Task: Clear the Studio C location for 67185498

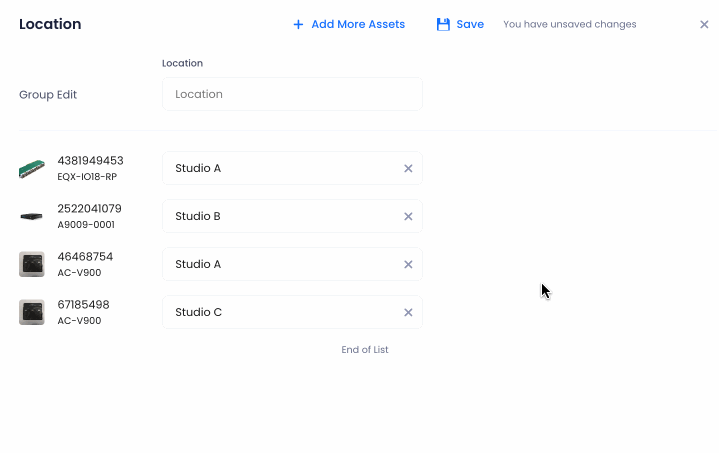Action: [408, 312]
